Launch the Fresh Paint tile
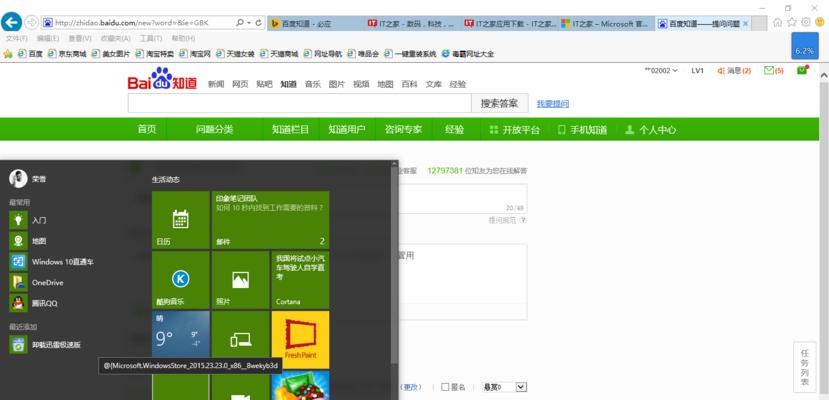The height and width of the screenshot is (400, 829). [x=300, y=340]
